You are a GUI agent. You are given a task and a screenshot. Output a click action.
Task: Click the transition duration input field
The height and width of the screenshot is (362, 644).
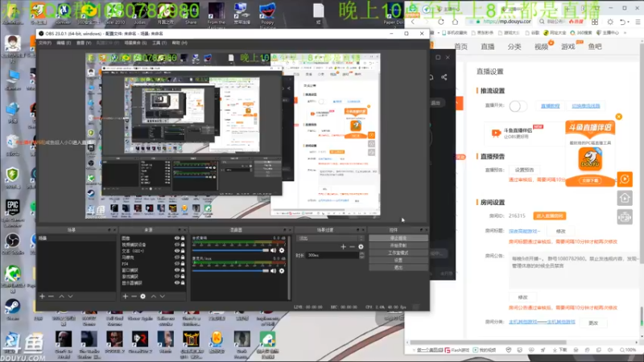332,255
